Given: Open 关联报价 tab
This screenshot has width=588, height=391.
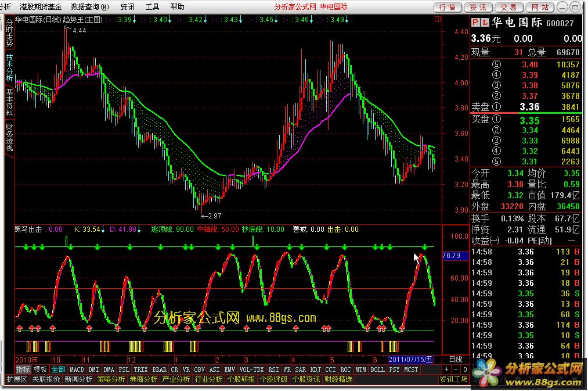Looking at the screenshot, I should pos(46,379).
